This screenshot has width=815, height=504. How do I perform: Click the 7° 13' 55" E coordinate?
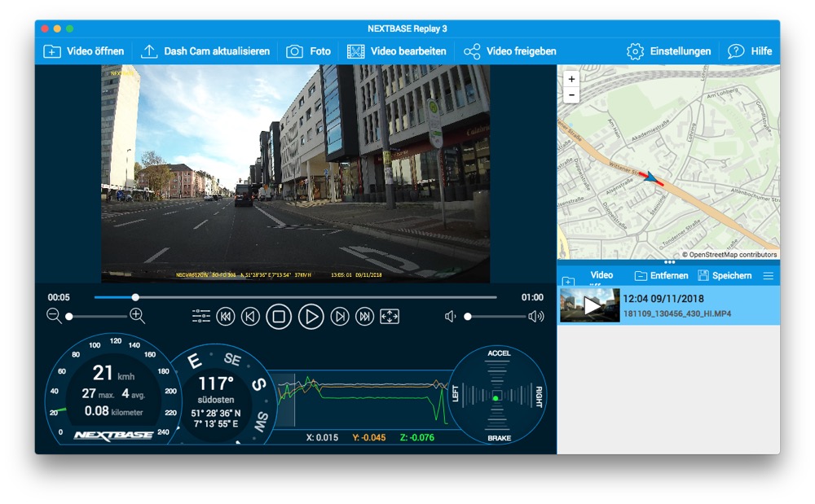[x=216, y=424]
